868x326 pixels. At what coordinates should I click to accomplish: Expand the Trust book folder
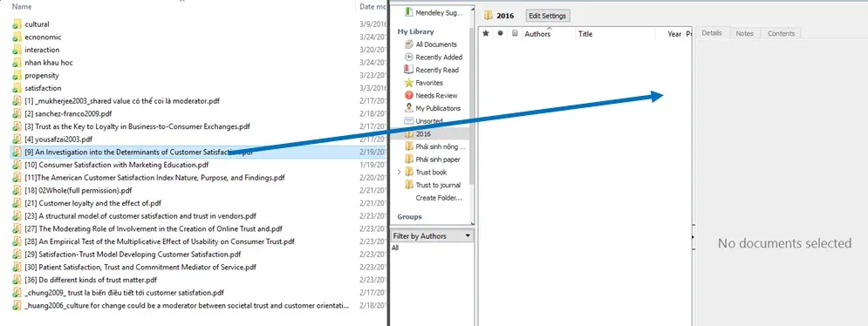(400, 172)
